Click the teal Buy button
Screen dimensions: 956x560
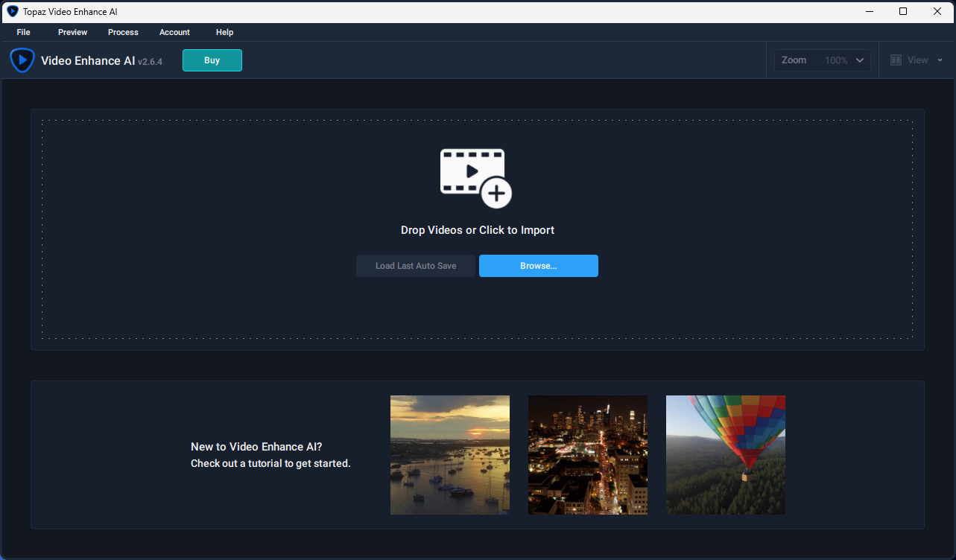(x=212, y=60)
